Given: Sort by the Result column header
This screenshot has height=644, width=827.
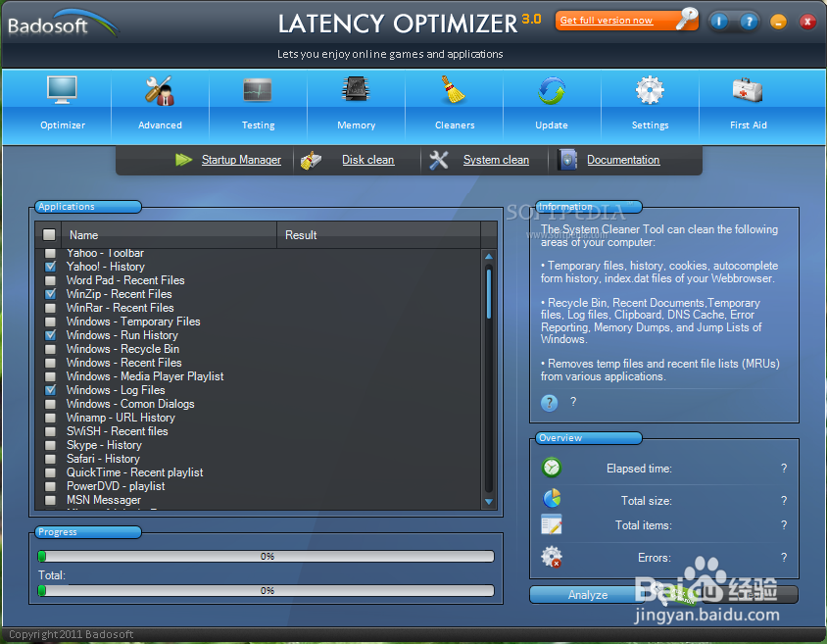Looking at the screenshot, I should pos(378,235).
